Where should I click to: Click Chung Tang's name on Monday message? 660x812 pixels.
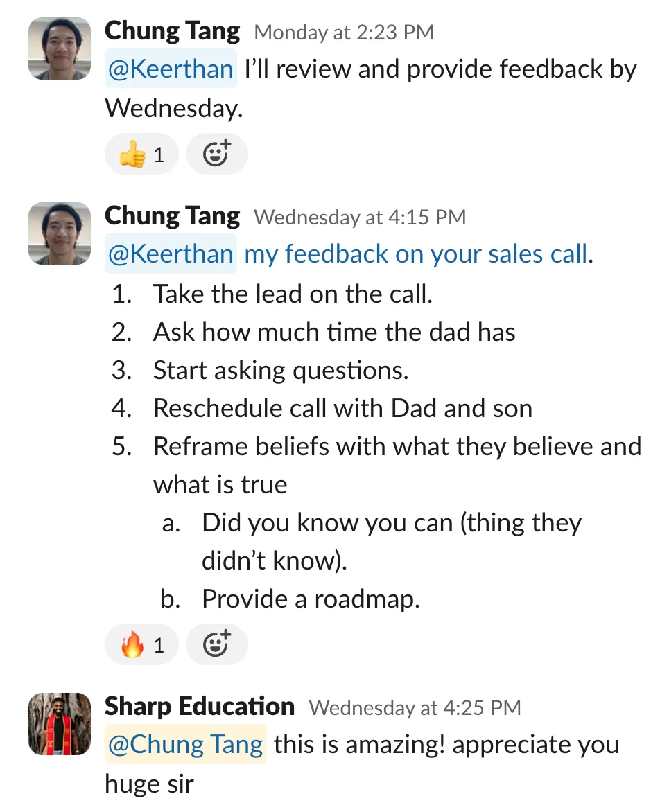pyautogui.click(x=172, y=32)
